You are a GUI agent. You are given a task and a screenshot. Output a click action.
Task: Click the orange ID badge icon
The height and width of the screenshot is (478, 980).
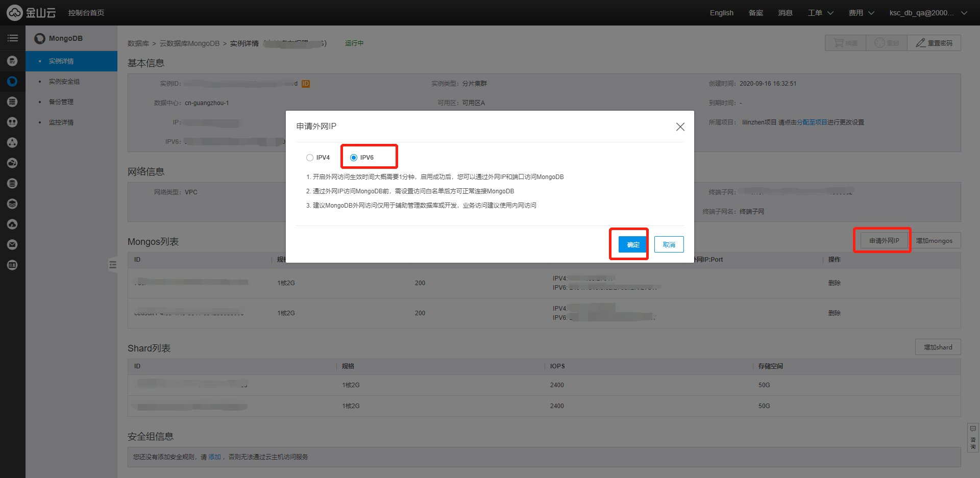point(306,84)
